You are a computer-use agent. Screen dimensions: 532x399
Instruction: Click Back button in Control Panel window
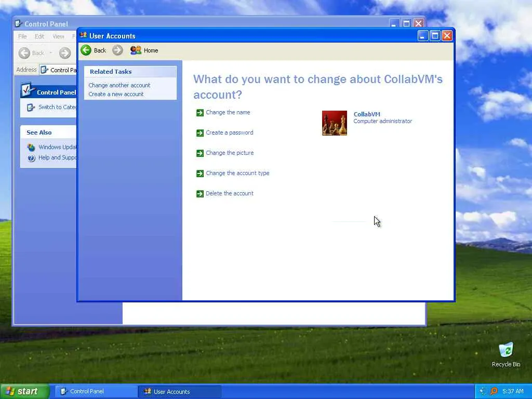click(32, 53)
